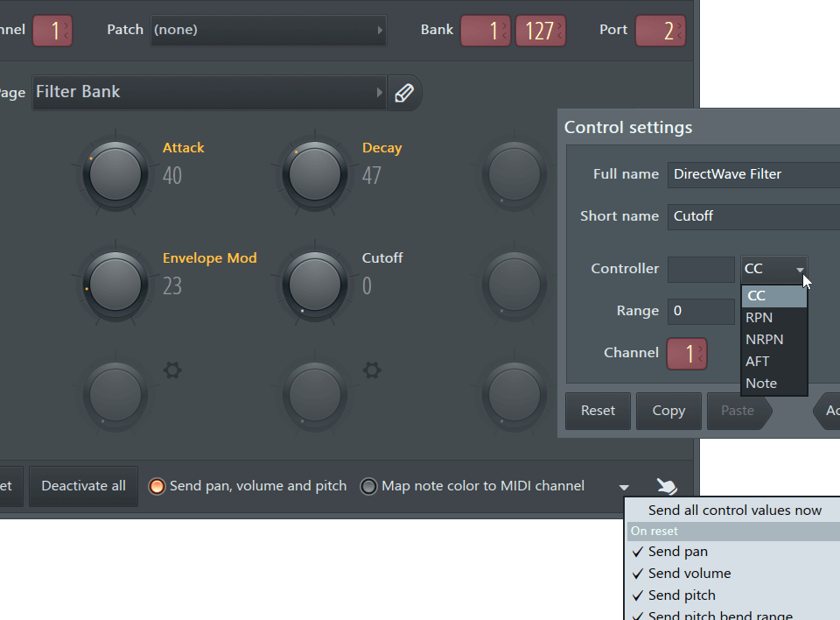Open the Page selector showing Filter Bank
The width and height of the screenshot is (840, 620).
click(208, 91)
